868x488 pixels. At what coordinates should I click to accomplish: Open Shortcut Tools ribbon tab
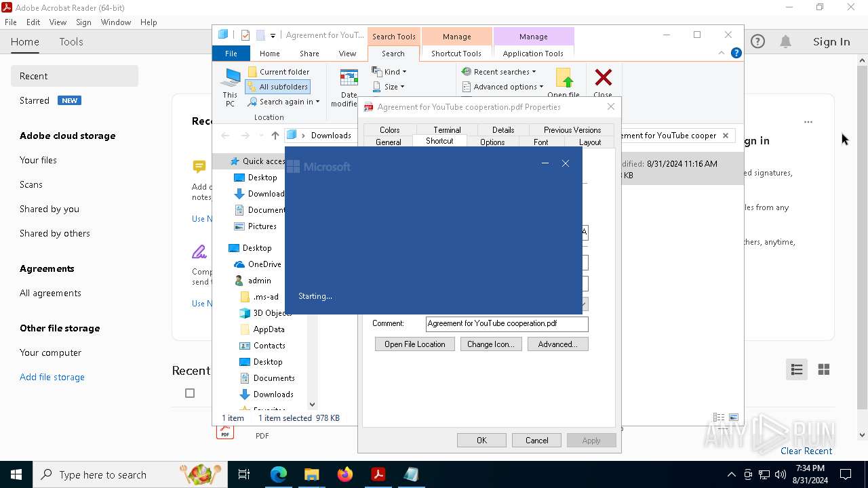click(456, 54)
